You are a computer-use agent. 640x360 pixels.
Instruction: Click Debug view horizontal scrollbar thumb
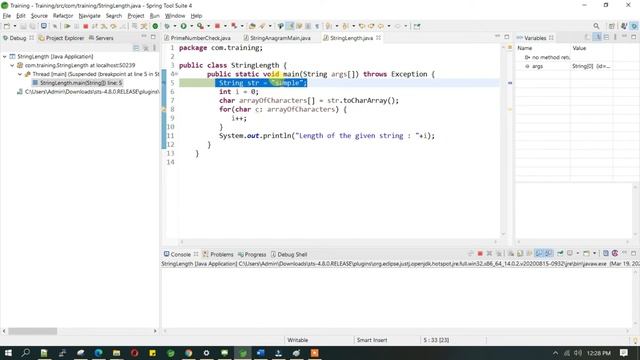coord(33,331)
